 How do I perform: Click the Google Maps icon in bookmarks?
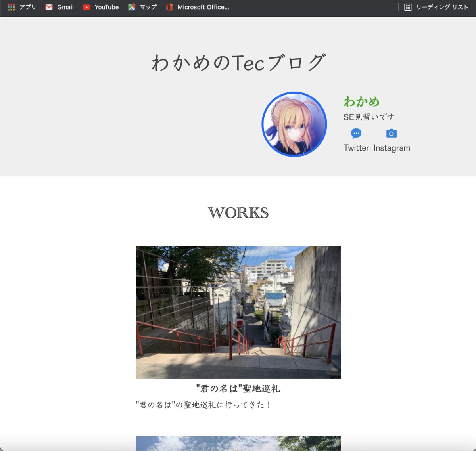click(132, 7)
